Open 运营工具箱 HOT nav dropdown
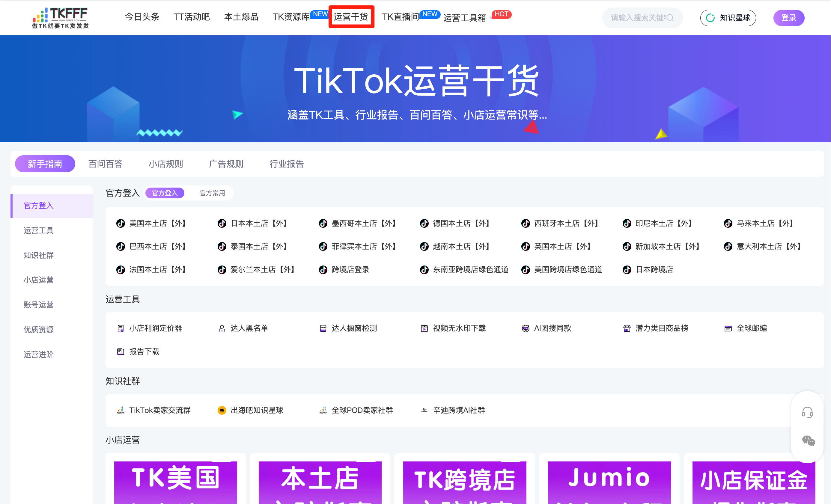Screen dimensions: 831x504 464,18
